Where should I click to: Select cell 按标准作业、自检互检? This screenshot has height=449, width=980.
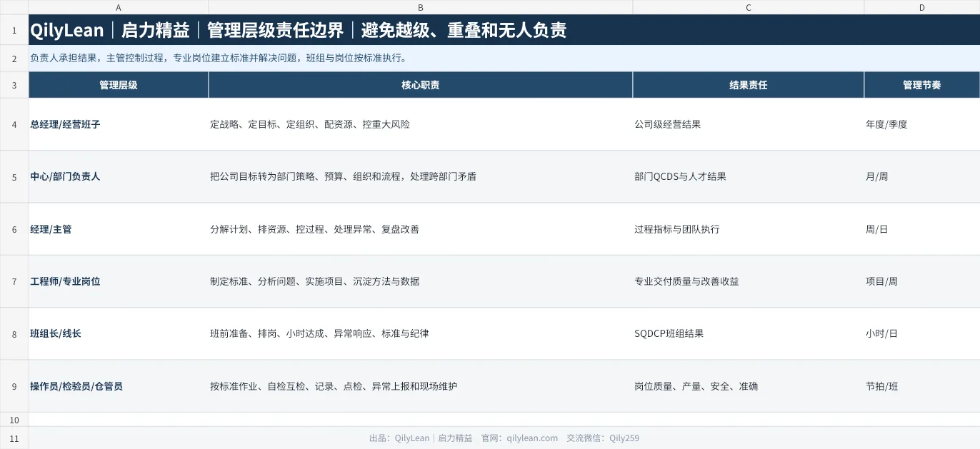[x=421, y=386]
